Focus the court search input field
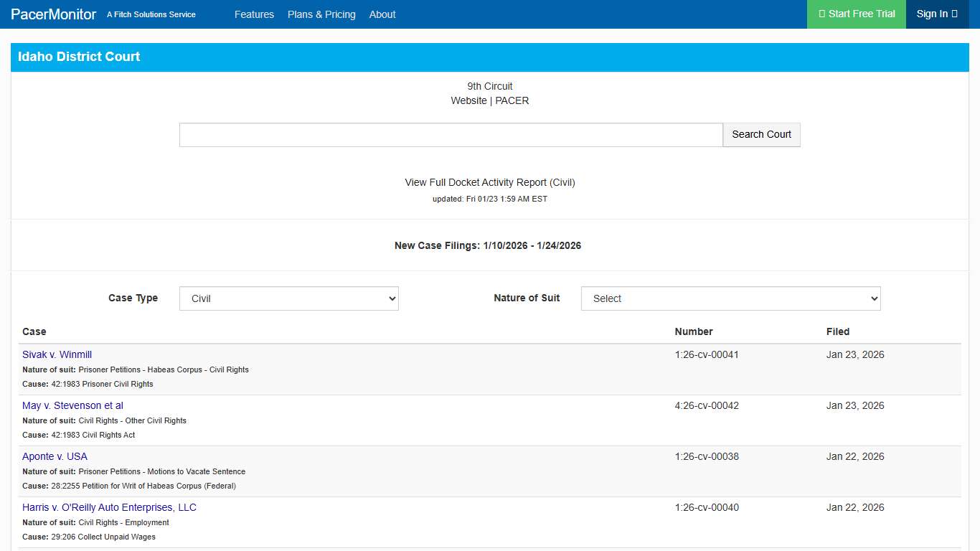This screenshot has width=980, height=551. click(x=451, y=135)
